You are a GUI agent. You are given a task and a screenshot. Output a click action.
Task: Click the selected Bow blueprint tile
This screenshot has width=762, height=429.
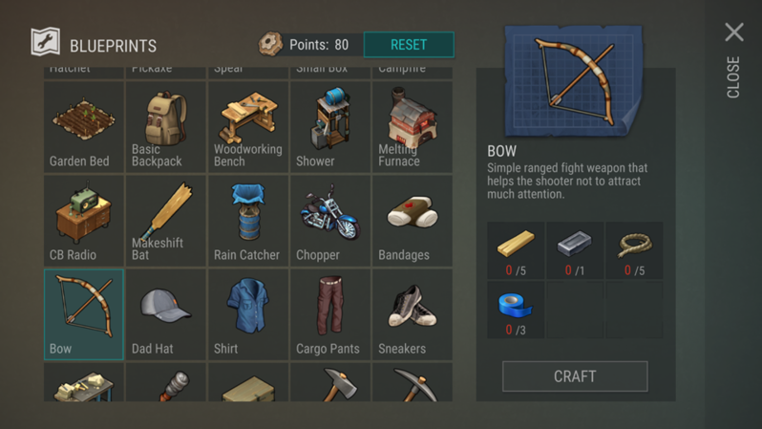[x=84, y=314]
